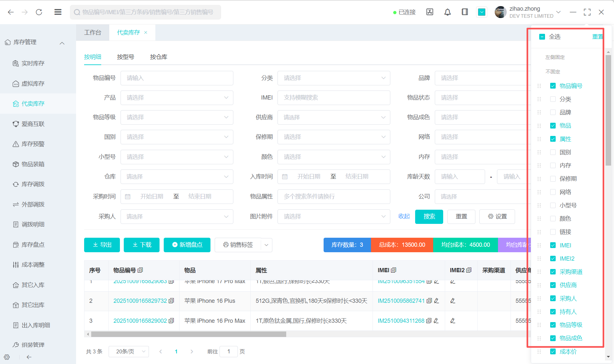This screenshot has width=614, height=364.
Task: Check the 分类 column checkbox
Action: pyautogui.click(x=553, y=99)
